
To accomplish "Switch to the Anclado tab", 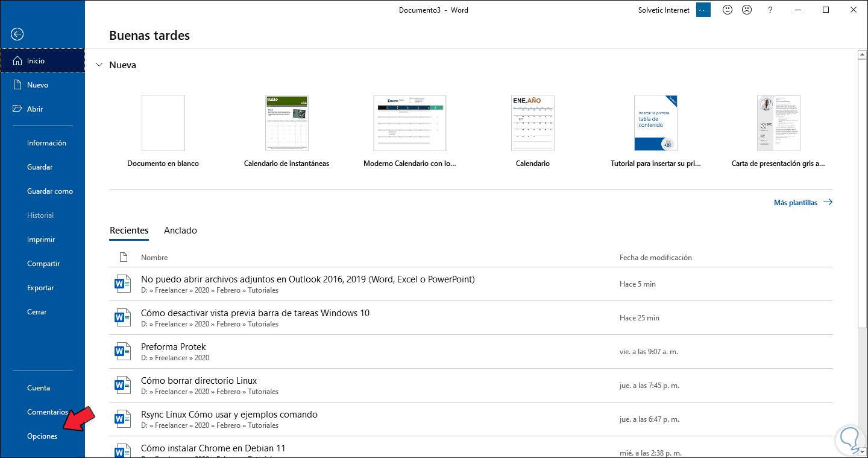I will coord(180,231).
